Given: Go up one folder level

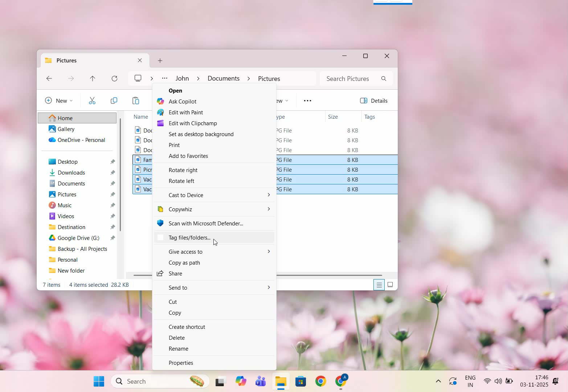Looking at the screenshot, I should pyautogui.click(x=93, y=78).
